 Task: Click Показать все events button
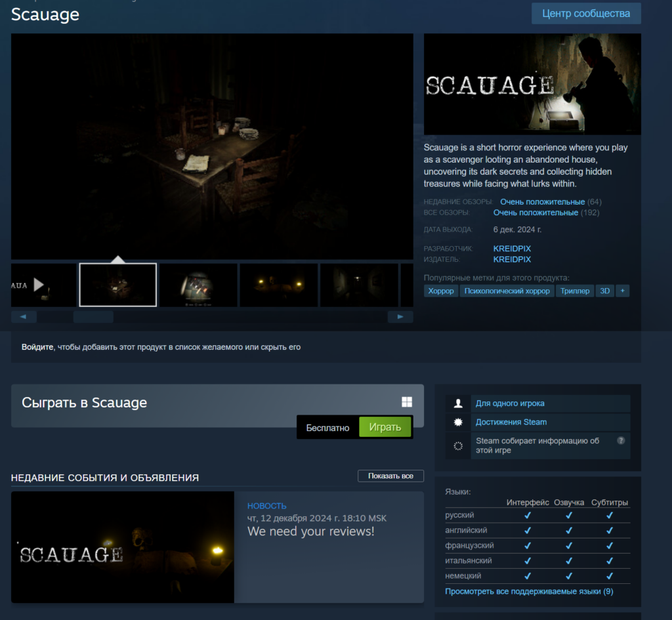[390, 476]
